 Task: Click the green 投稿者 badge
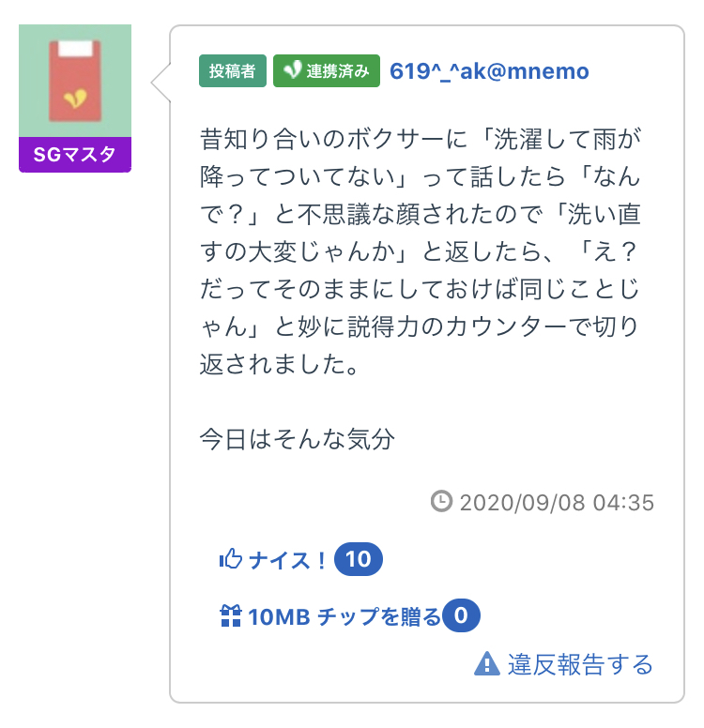click(x=232, y=71)
